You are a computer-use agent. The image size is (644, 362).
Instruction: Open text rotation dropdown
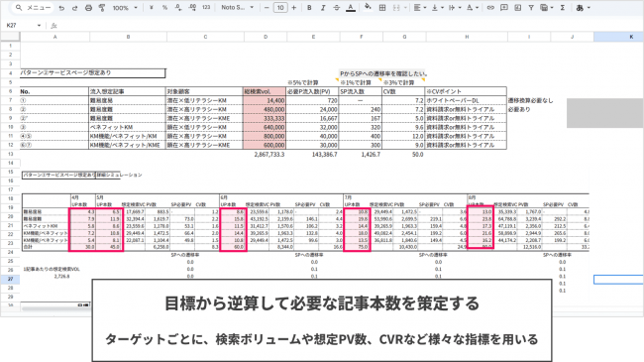pos(472,8)
